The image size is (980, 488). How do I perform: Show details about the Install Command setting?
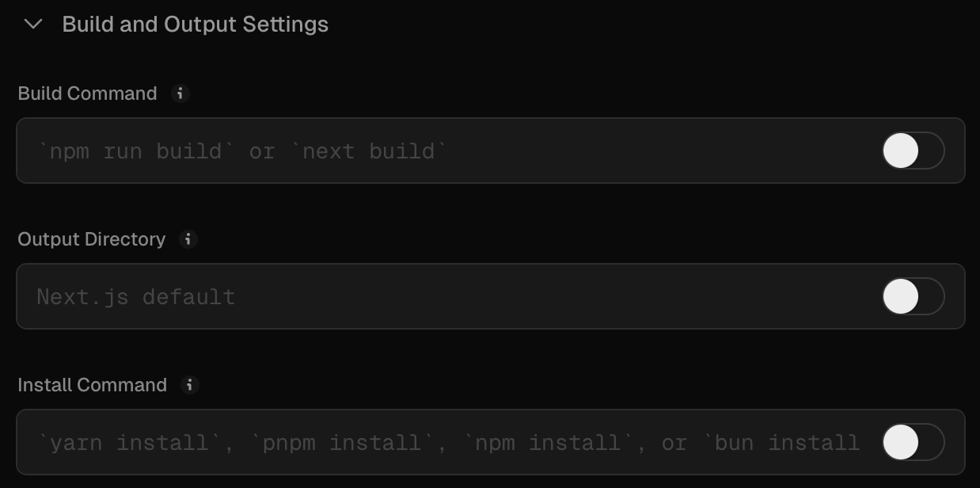coord(189,385)
